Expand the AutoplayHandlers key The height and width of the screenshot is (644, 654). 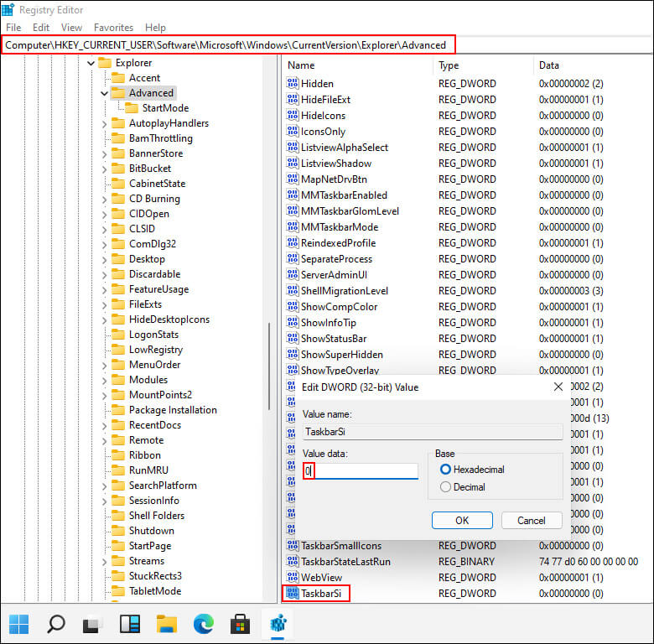coord(104,124)
